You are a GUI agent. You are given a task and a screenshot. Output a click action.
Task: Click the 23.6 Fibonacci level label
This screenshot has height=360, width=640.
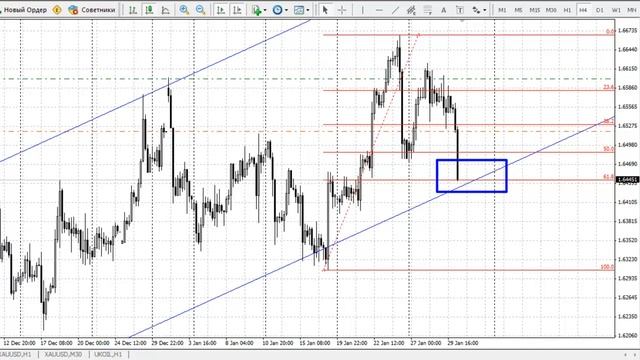[609, 87]
